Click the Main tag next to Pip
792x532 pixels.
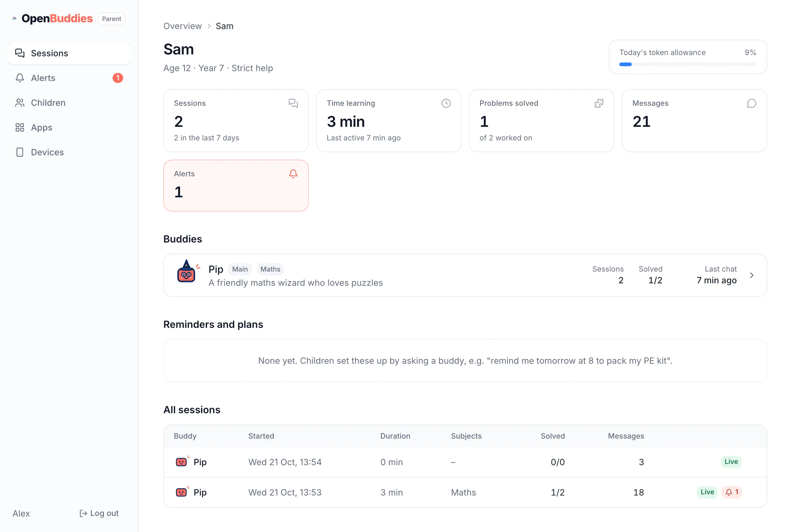tap(240, 269)
